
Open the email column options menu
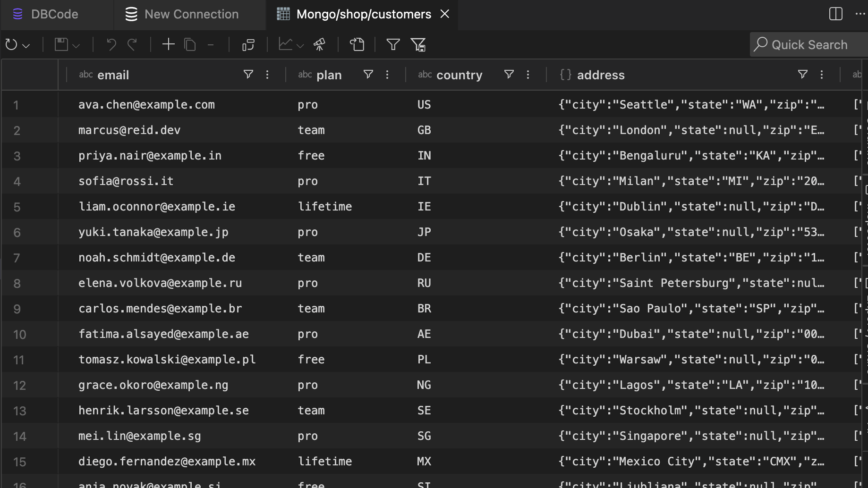point(267,75)
